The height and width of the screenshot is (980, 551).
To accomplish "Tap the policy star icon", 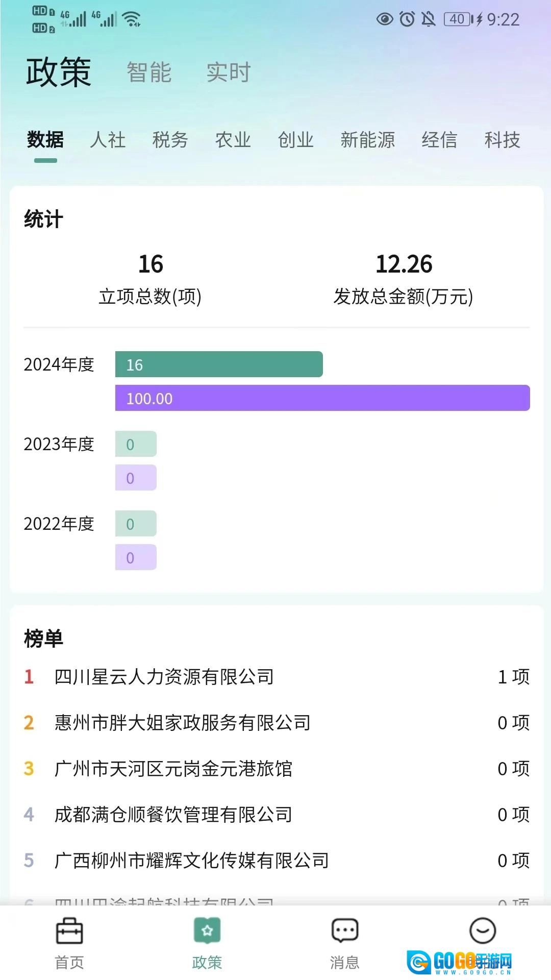I will (207, 930).
